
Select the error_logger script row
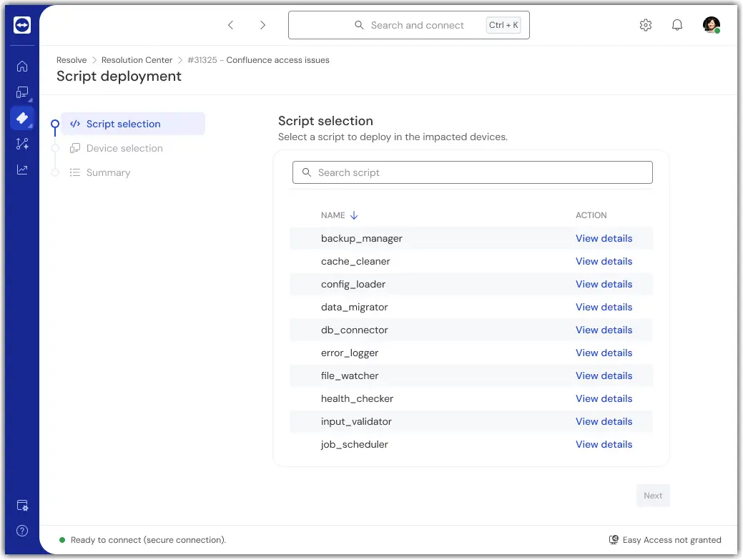(x=471, y=353)
